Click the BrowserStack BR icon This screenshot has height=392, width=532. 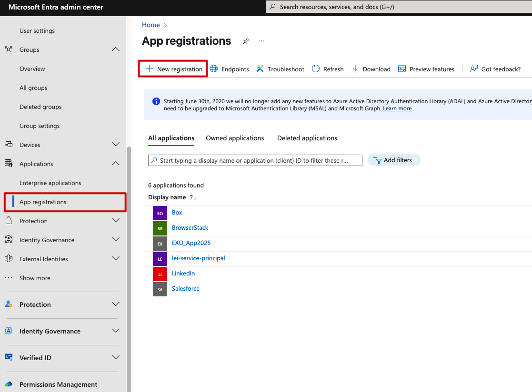point(160,228)
